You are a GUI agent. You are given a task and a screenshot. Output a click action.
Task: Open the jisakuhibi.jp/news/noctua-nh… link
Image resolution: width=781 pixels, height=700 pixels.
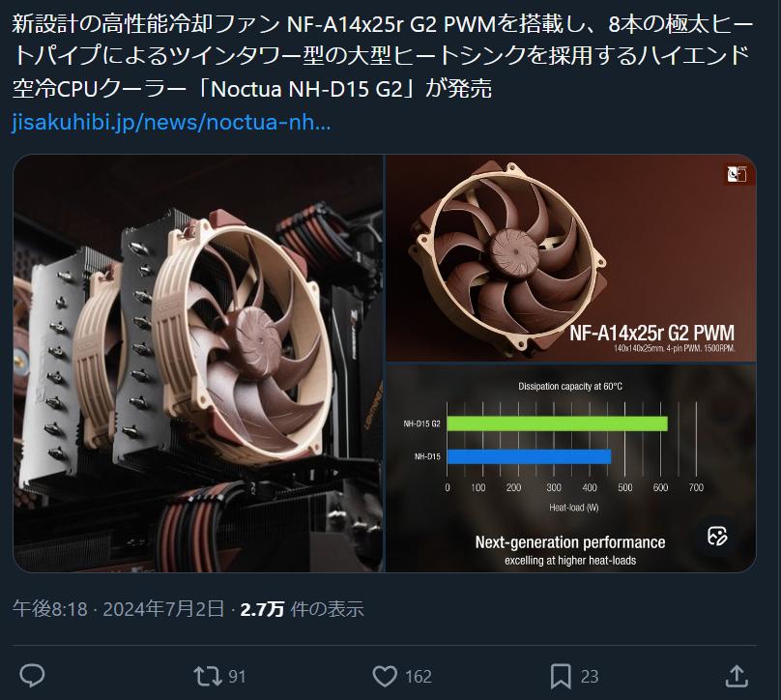point(171,122)
